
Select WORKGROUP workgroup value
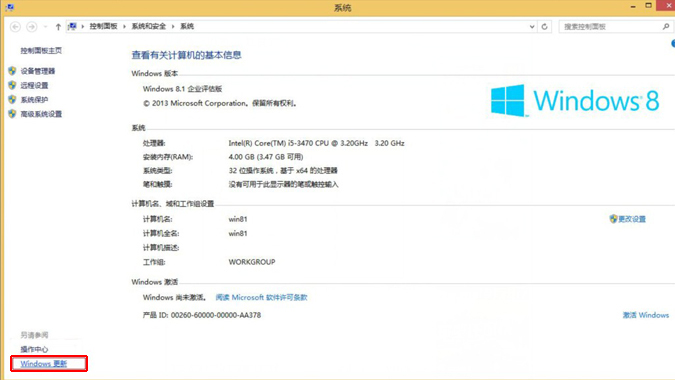click(252, 262)
